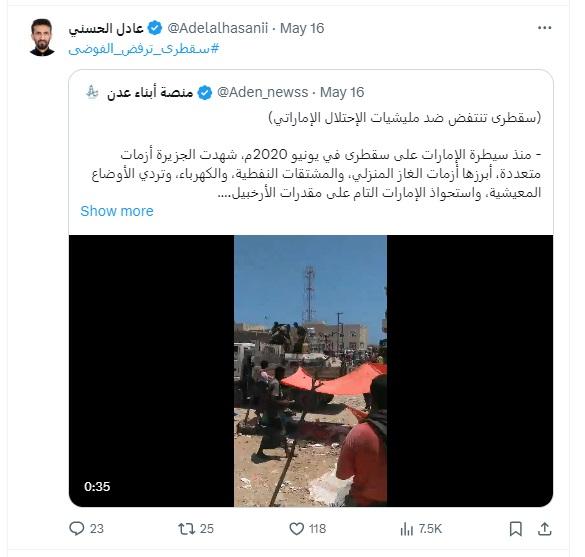Like the tweet with 118 likes
Viewport: 585px width, 557px height.
(297, 528)
